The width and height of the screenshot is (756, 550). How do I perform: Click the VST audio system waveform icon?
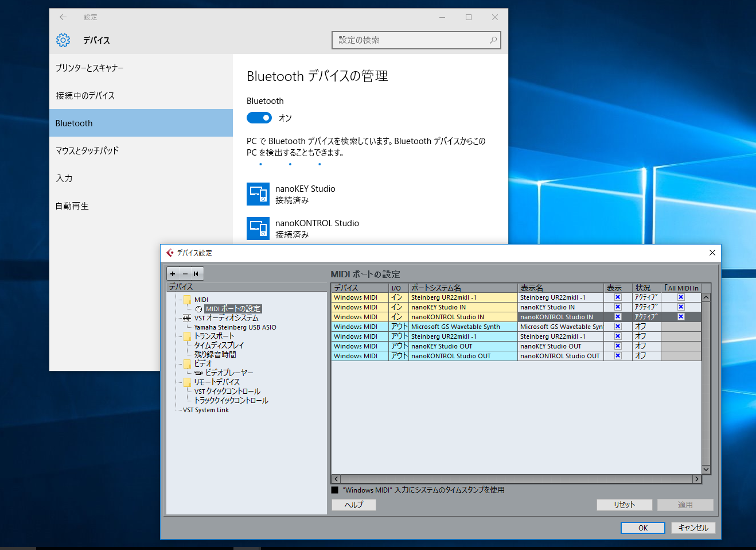(x=187, y=318)
